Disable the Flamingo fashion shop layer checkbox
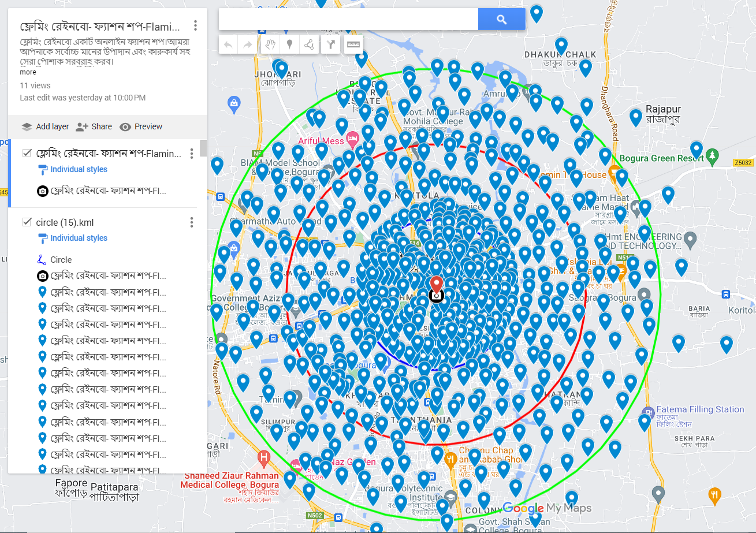Image resolution: width=756 pixels, height=533 pixels. tap(26, 152)
